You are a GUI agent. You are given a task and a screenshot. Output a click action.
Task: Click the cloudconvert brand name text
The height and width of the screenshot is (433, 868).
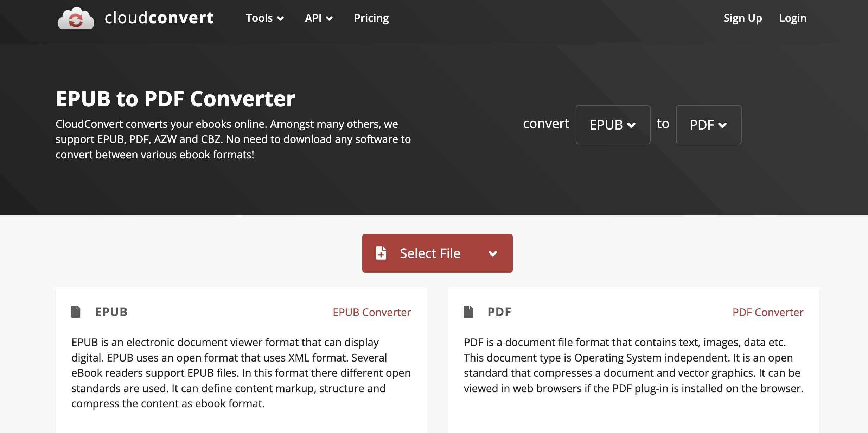pos(159,18)
